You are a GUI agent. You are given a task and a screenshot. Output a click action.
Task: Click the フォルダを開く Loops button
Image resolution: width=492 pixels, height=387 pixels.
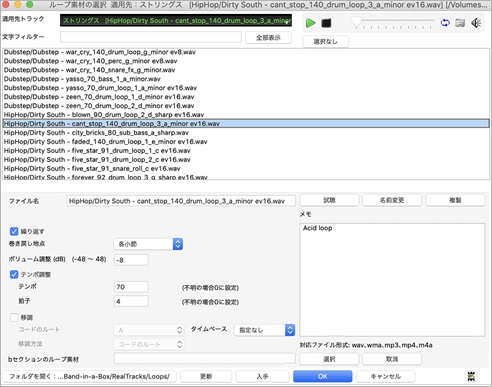(89, 376)
